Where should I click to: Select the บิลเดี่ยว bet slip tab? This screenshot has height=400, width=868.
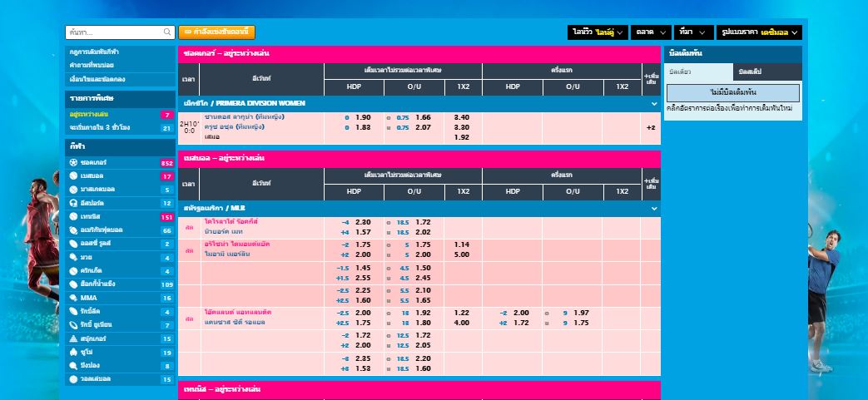(x=700, y=72)
